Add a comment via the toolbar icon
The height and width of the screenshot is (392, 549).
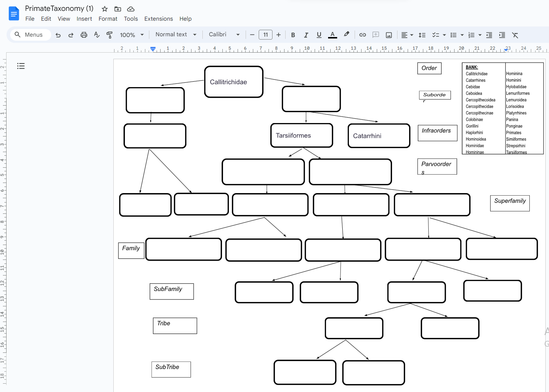coord(376,34)
